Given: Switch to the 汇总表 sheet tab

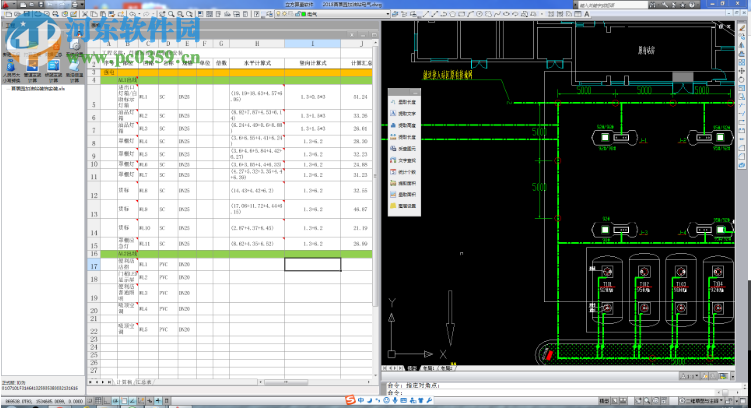Looking at the screenshot, I should point(145,381).
